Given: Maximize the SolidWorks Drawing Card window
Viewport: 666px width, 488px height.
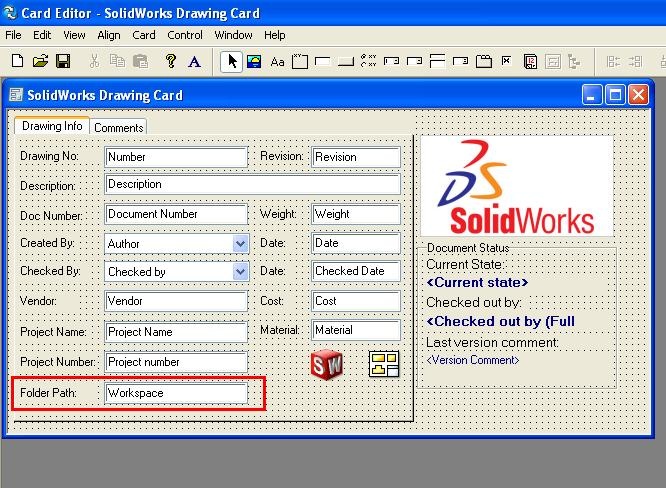Looking at the screenshot, I should pyautogui.click(x=615, y=94).
